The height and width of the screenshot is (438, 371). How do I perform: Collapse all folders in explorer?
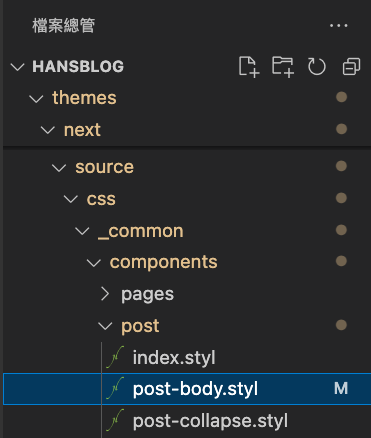click(351, 67)
